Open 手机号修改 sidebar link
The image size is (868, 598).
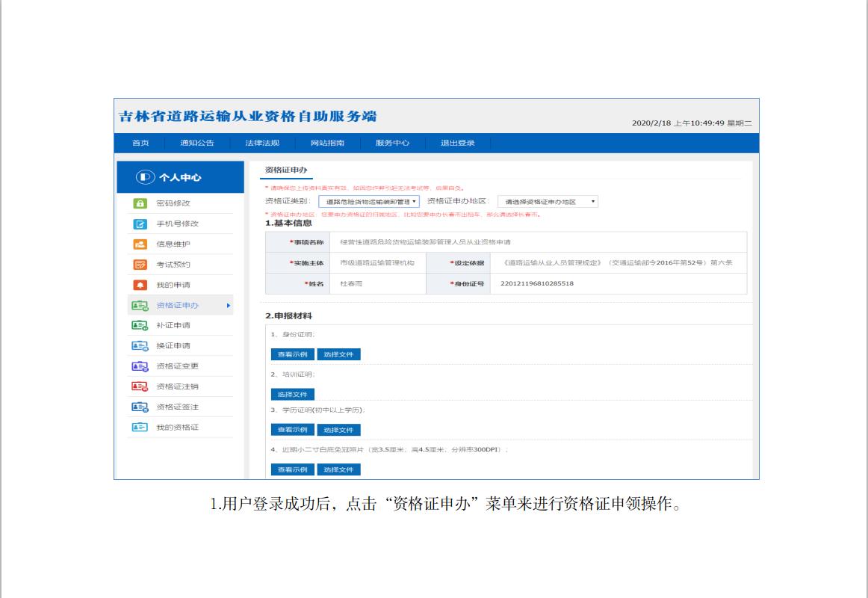(x=177, y=224)
